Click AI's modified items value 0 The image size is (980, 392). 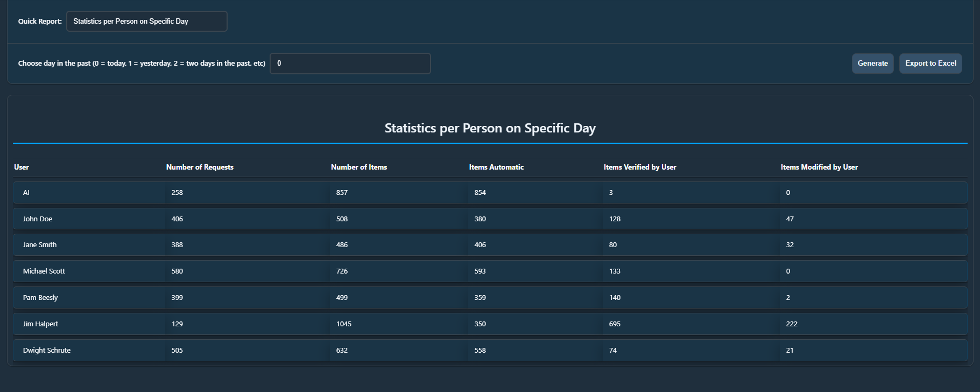(x=788, y=192)
